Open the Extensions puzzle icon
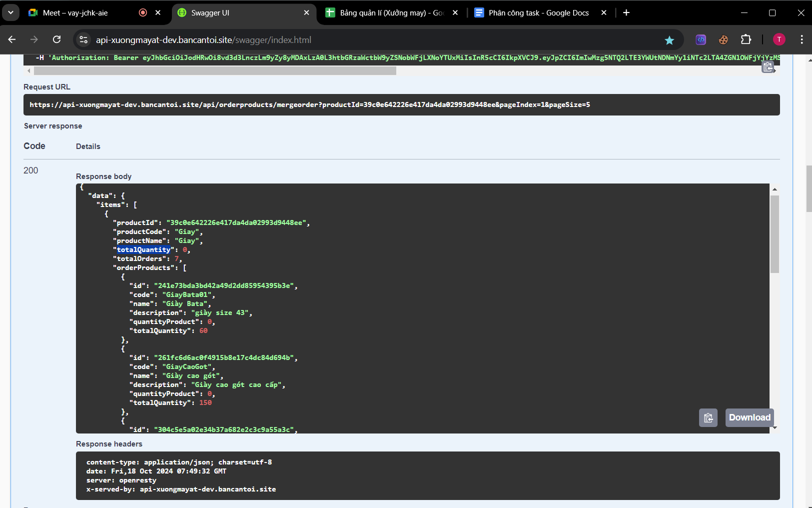This screenshot has height=508, width=812. (x=746, y=39)
